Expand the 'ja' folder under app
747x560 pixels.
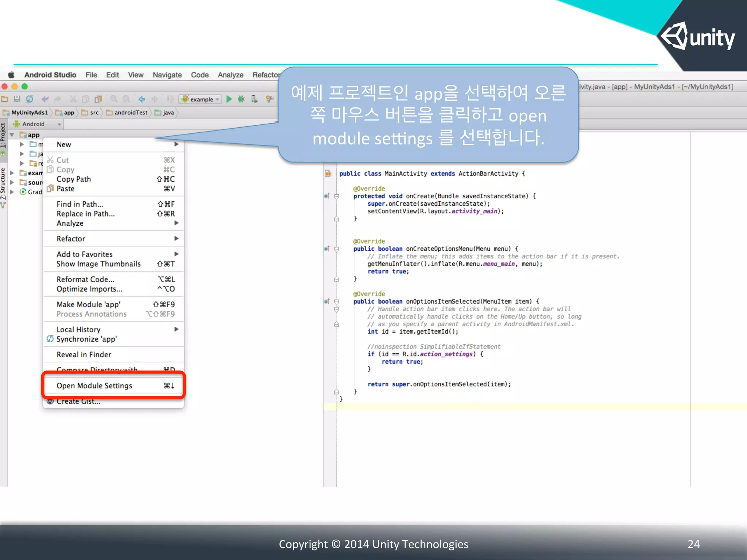[22, 154]
